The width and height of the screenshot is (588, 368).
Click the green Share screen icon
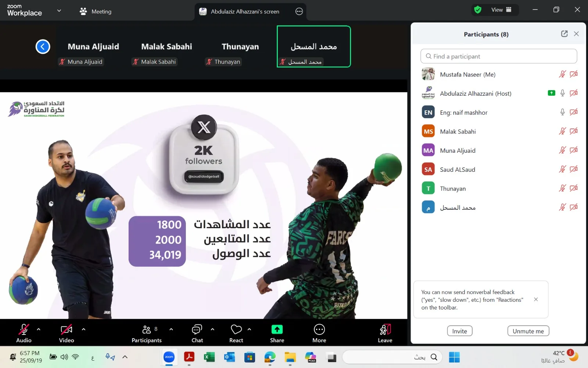(x=277, y=330)
